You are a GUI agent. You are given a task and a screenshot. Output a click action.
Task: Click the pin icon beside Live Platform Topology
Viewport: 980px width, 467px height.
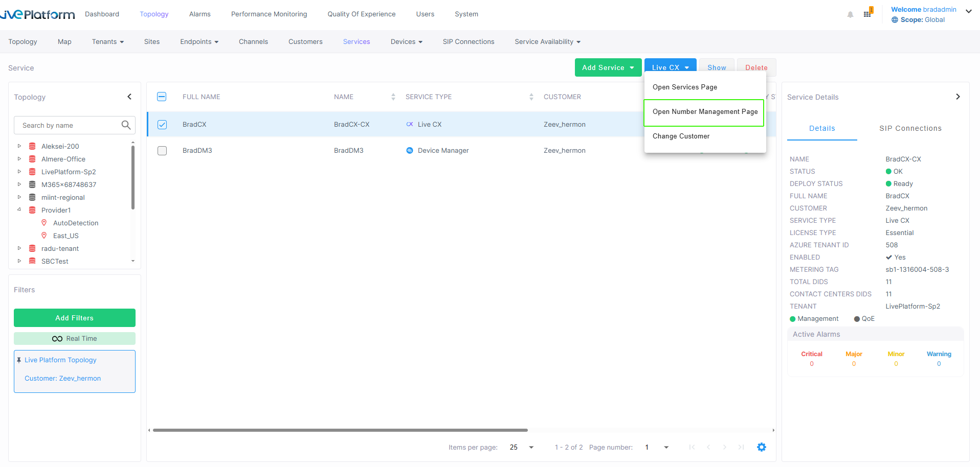[x=19, y=360]
